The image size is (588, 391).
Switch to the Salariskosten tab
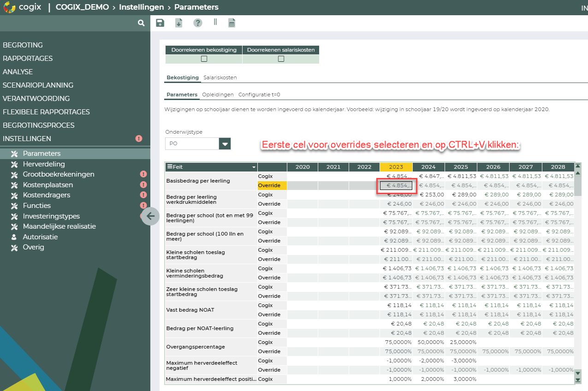220,77
